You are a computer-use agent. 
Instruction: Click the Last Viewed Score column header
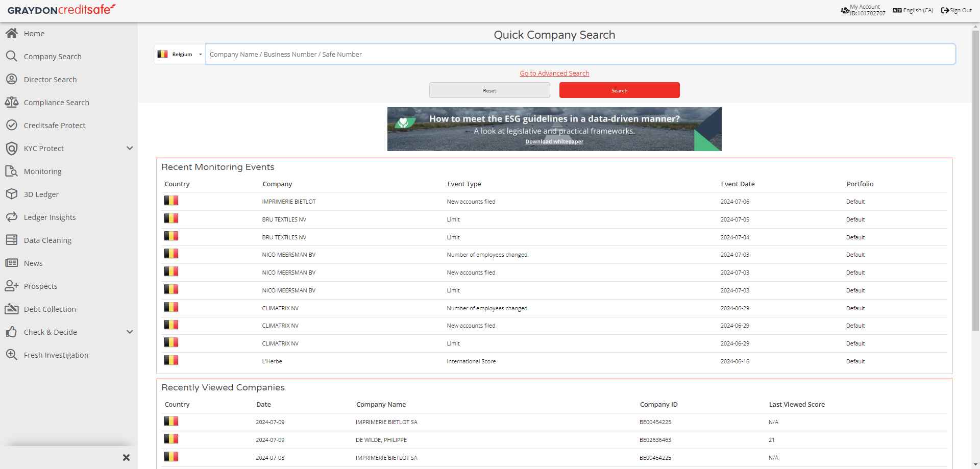[797, 404]
